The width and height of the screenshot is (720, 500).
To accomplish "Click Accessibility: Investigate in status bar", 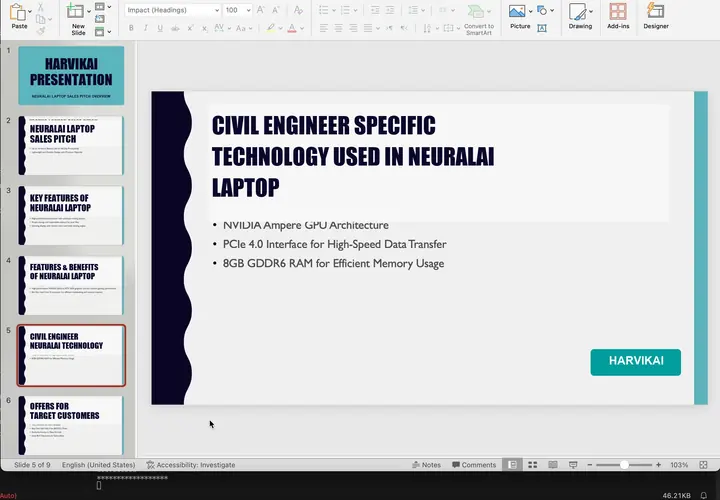I will (191, 465).
